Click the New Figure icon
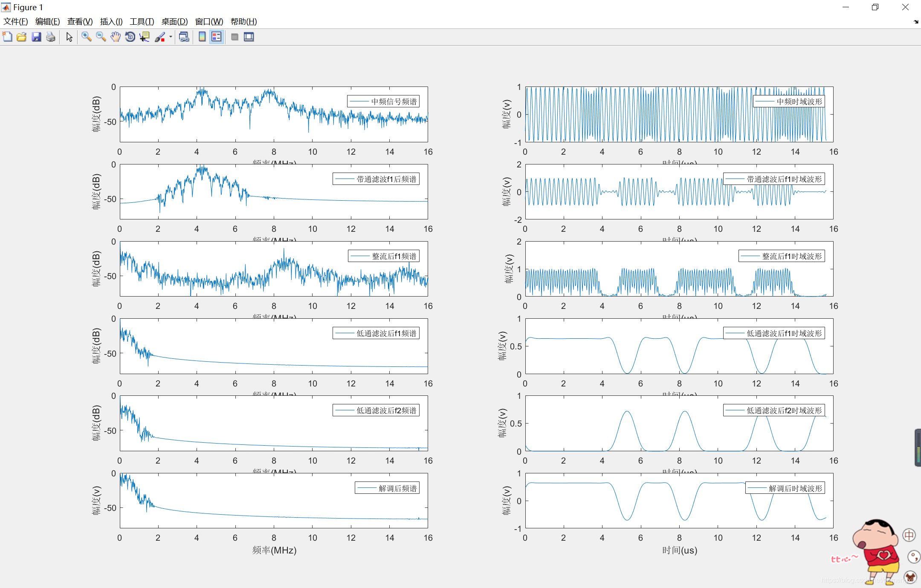The height and width of the screenshot is (588, 921). click(7, 37)
